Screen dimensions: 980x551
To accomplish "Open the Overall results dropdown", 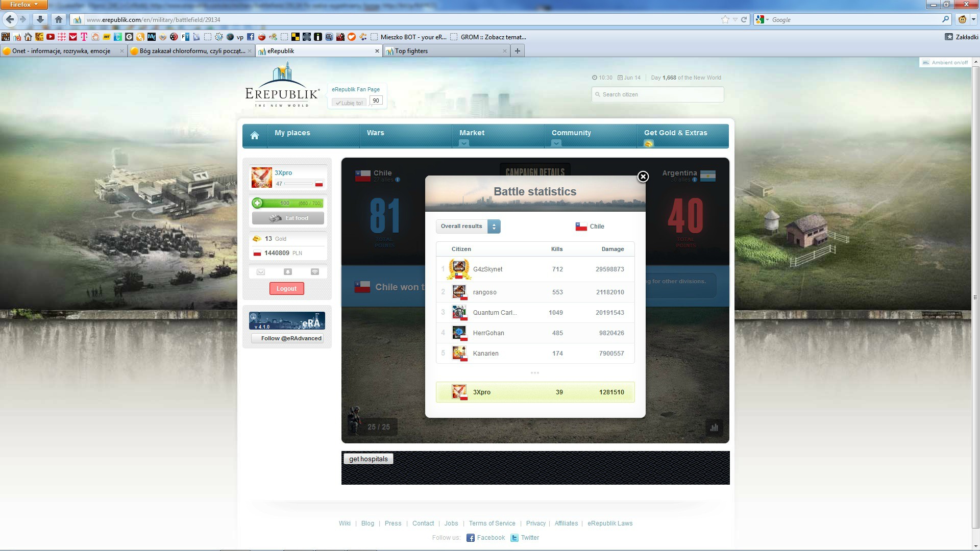I will 468,227.
